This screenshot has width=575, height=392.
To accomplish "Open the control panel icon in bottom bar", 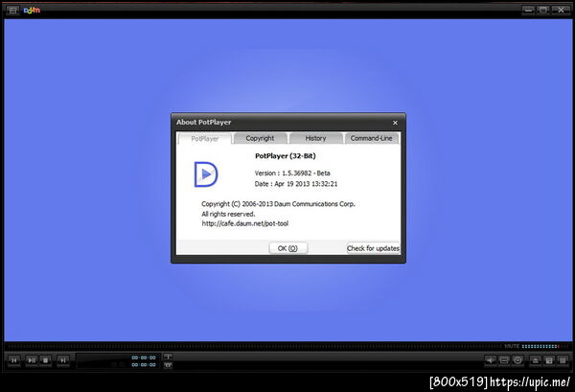I will (x=549, y=360).
